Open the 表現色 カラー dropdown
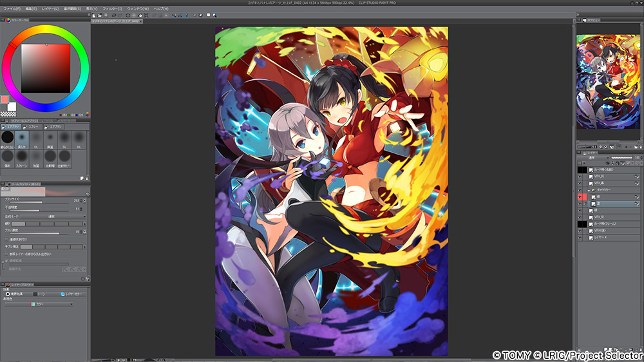The height and width of the screenshot is (362, 644). click(39, 304)
